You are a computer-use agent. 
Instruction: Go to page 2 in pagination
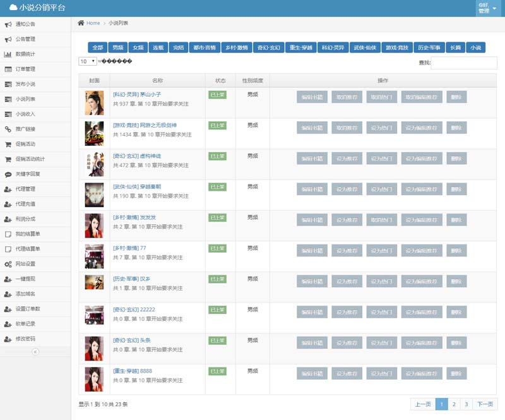(x=454, y=404)
